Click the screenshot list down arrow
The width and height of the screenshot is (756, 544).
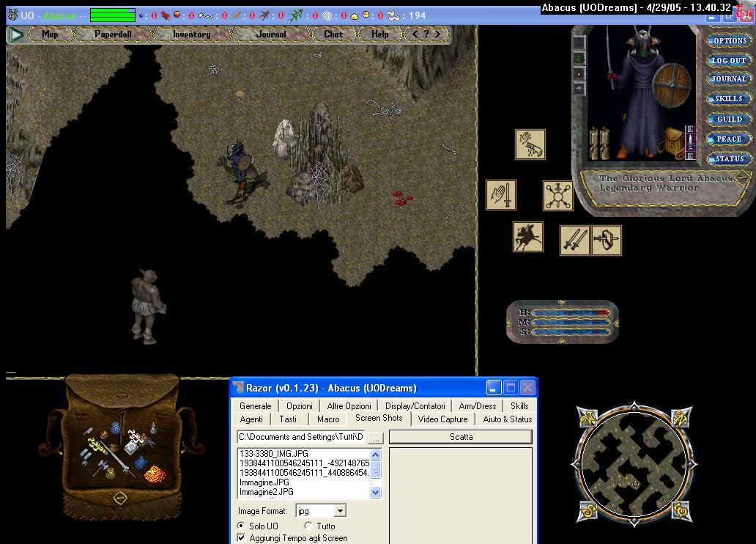tap(376, 493)
